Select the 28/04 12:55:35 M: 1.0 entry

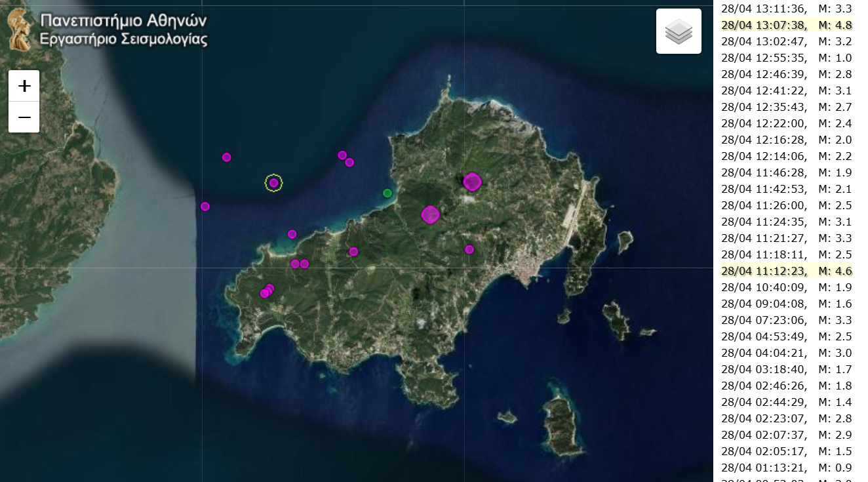tap(786, 58)
